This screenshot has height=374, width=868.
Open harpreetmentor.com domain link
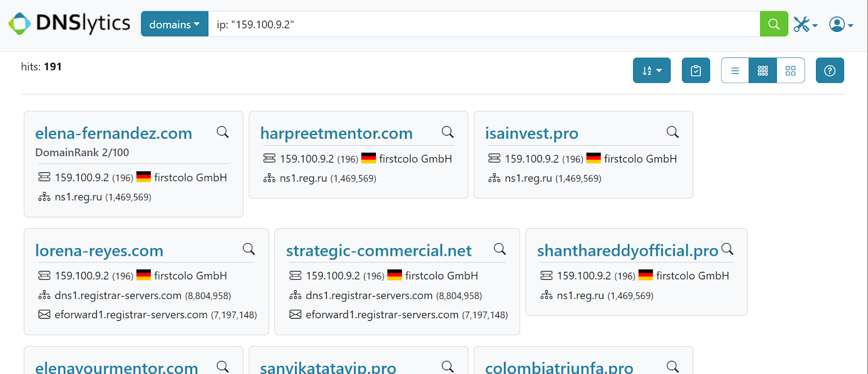[x=336, y=133]
